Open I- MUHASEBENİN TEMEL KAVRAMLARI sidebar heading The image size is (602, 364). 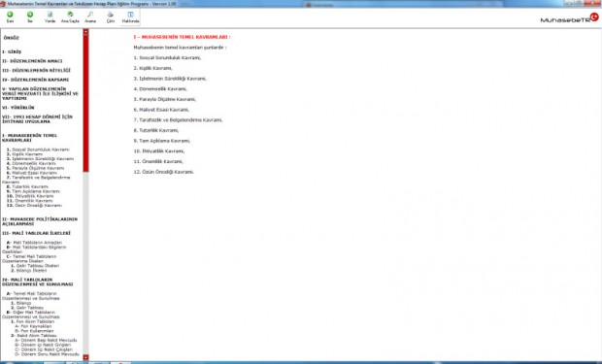[29, 138]
